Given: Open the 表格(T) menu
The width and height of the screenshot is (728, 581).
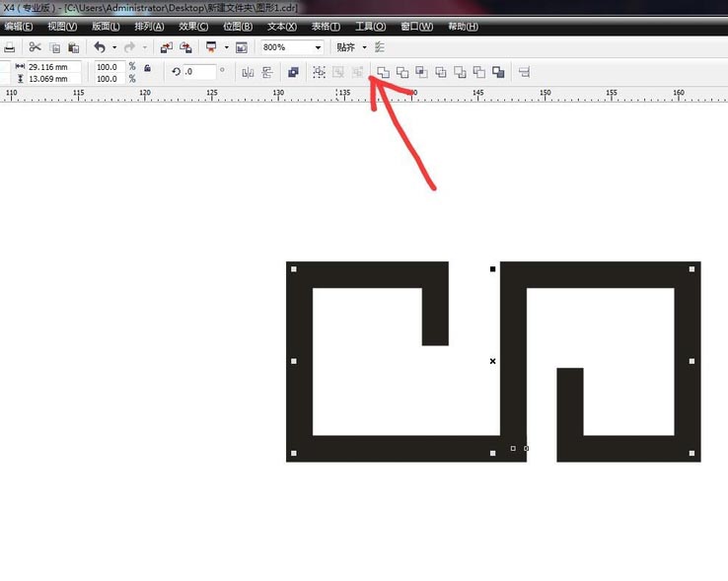Looking at the screenshot, I should click(x=326, y=27).
